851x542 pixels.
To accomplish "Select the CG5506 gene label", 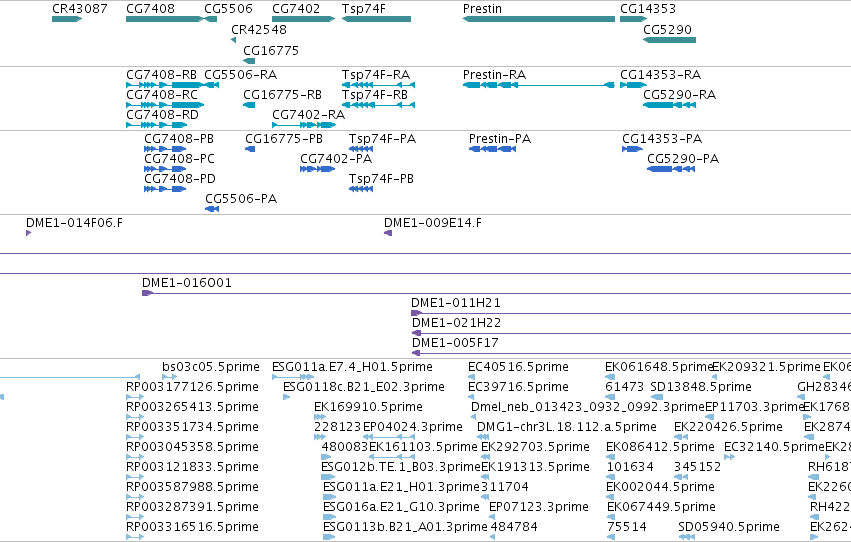I will 228,9.
